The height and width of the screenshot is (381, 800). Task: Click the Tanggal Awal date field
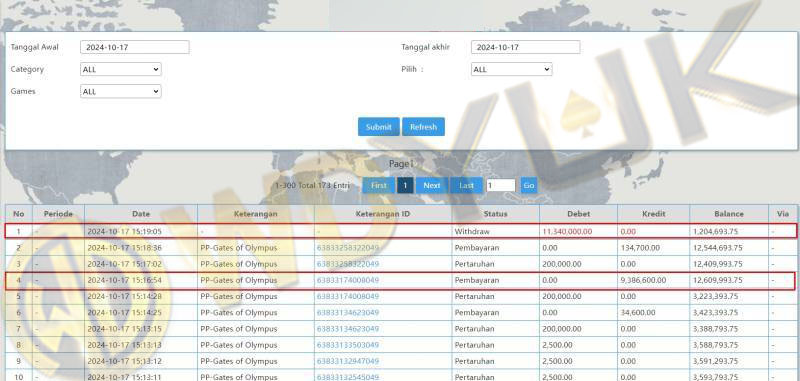(135, 47)
